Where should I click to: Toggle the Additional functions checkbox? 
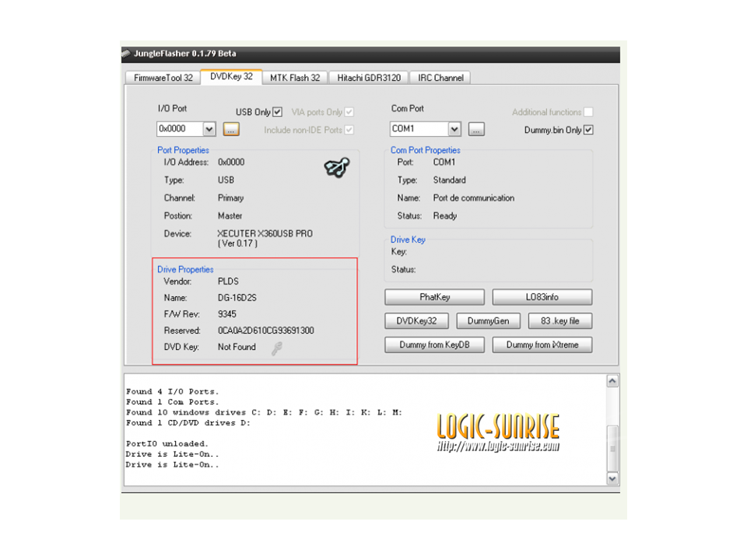[588, 112]
